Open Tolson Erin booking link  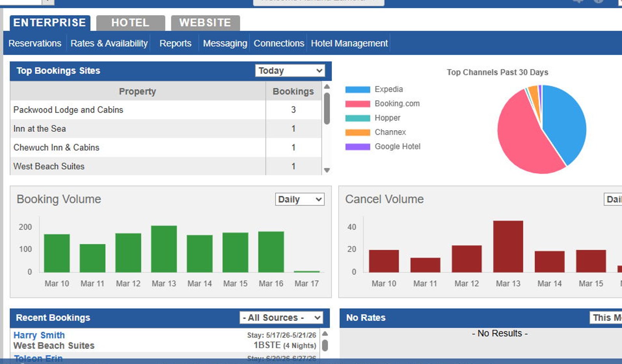pyautogui.click(x=38, y=358)
